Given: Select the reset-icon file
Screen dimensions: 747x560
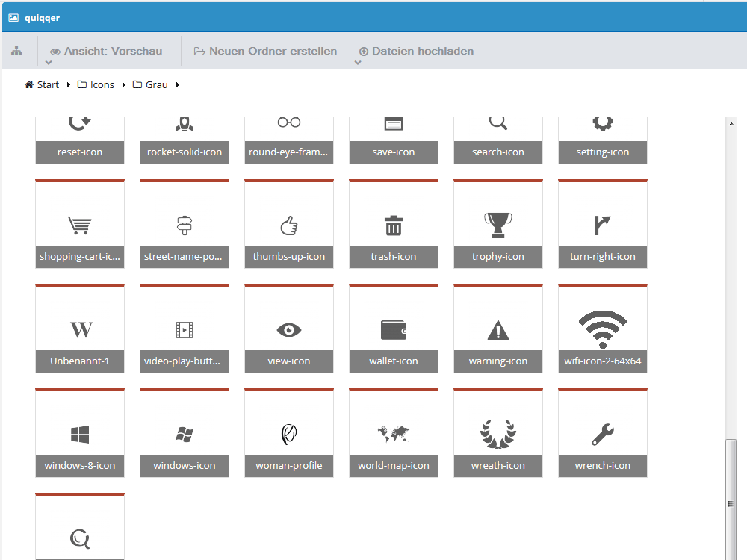Looking at the screenshot, I should tap(80, 140).
